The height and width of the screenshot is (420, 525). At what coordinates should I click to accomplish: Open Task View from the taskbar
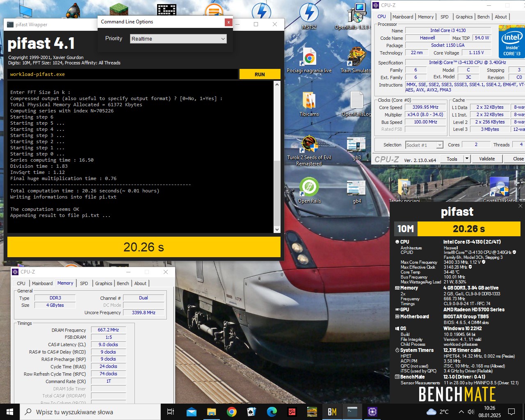click(x=171, y=412)
